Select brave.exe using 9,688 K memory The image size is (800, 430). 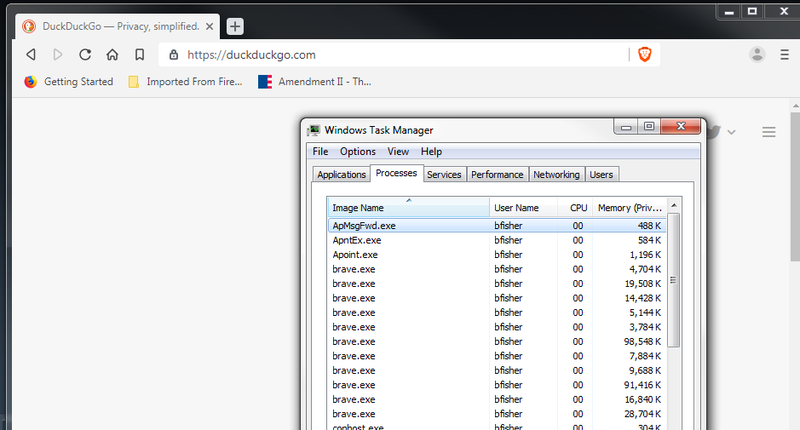(496, 370)
